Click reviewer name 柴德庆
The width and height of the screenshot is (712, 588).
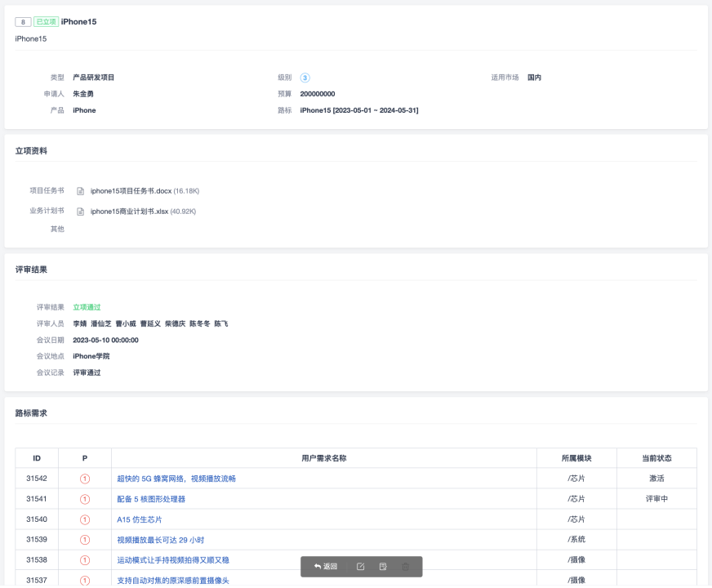[x=176, y=323]
